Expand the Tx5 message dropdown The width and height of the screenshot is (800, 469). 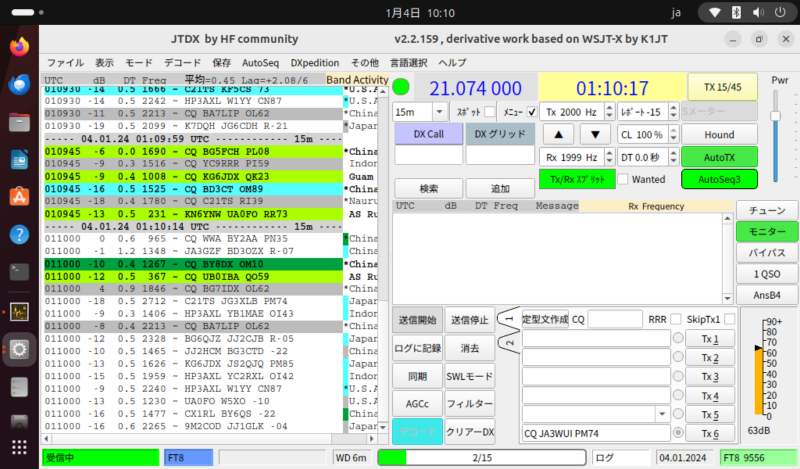point(662,414)
